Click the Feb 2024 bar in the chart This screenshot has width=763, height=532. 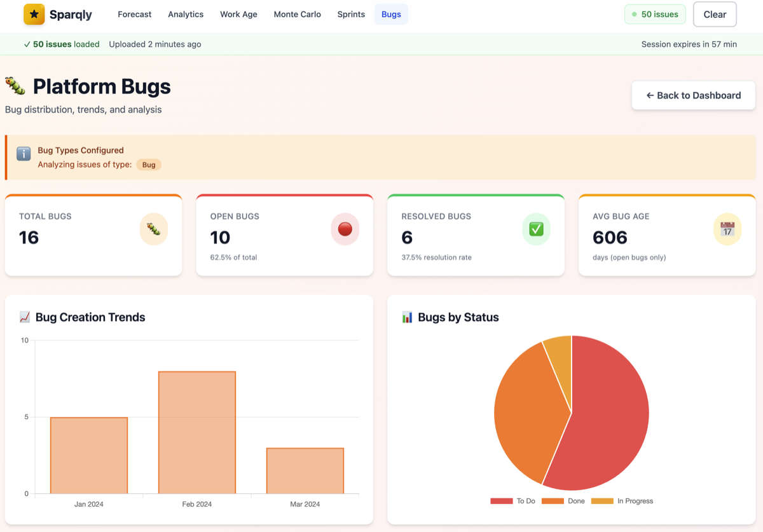pyautogui.click(x=197, y=432)
